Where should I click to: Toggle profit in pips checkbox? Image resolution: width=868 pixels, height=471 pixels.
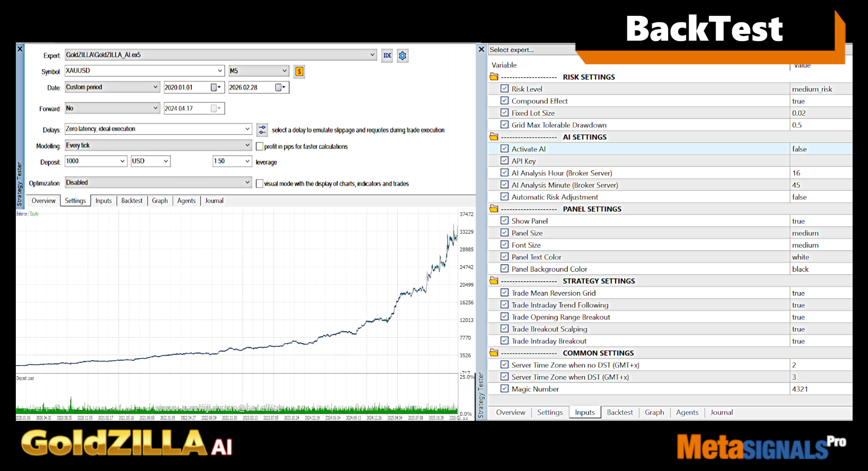point(259,146)
